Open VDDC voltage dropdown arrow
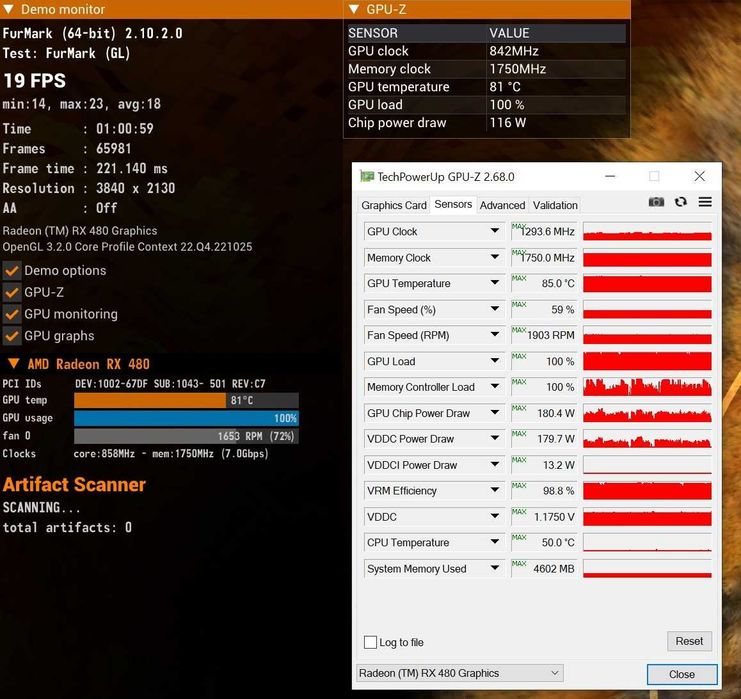This screenshot has height=699, width=741. coord(495,516)
